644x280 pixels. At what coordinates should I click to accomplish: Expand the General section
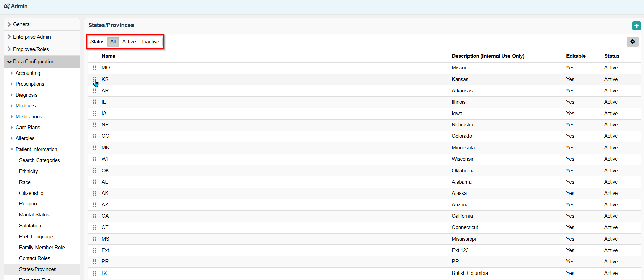[22, 24]
